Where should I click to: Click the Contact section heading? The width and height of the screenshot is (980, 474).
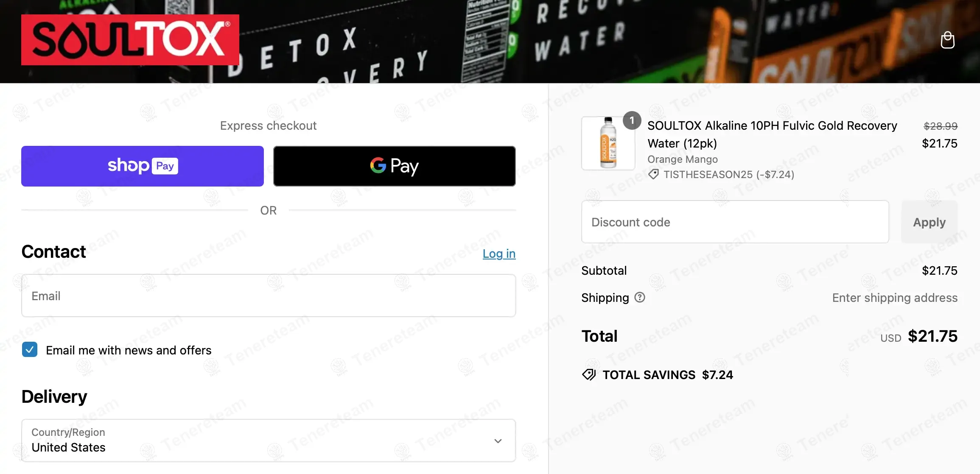(x=53, y=252)
